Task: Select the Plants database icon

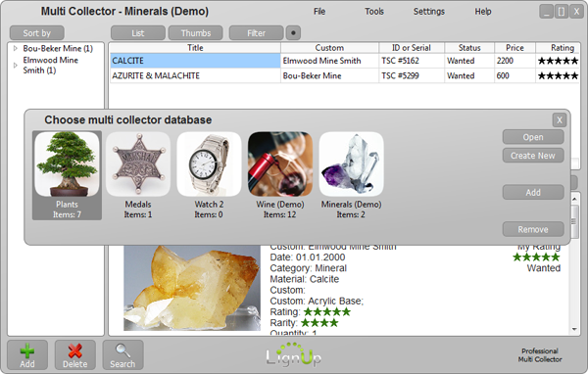Action: (x=67, y=164)
